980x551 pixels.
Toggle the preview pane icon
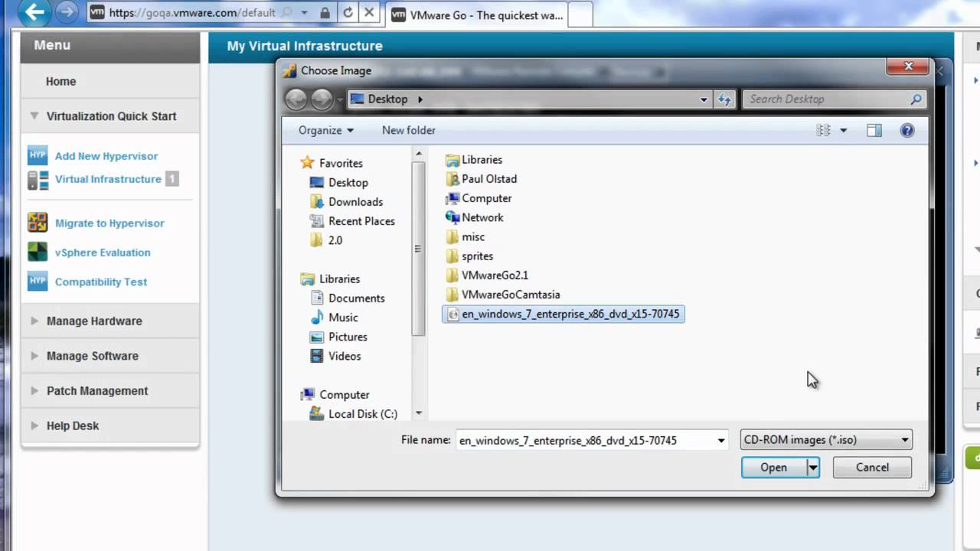pos(874,130)
